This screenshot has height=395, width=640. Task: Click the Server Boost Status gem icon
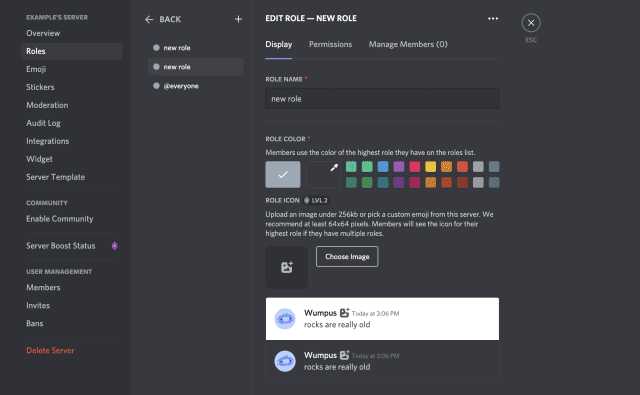[x=115, y=246]
